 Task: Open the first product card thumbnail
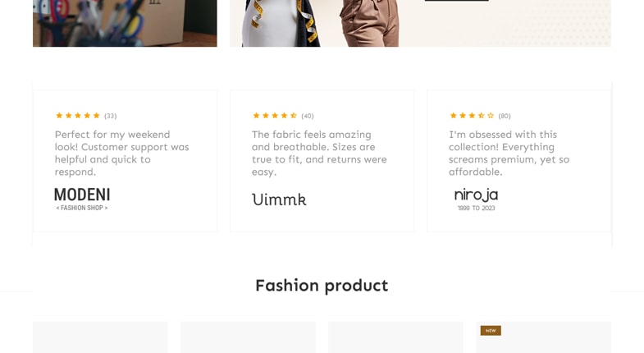[x=100, y=337]
